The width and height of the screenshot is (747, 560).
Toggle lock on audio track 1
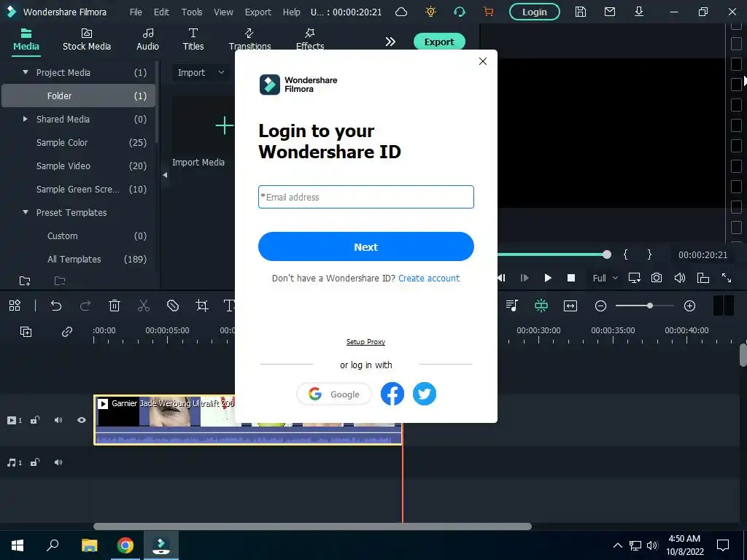point(35,462)
